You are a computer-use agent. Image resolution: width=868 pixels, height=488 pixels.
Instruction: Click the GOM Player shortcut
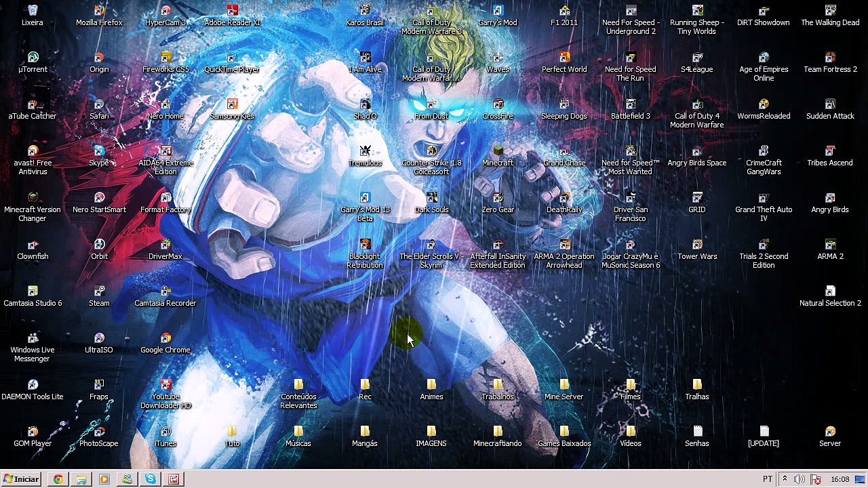click(x=33, y=436)
